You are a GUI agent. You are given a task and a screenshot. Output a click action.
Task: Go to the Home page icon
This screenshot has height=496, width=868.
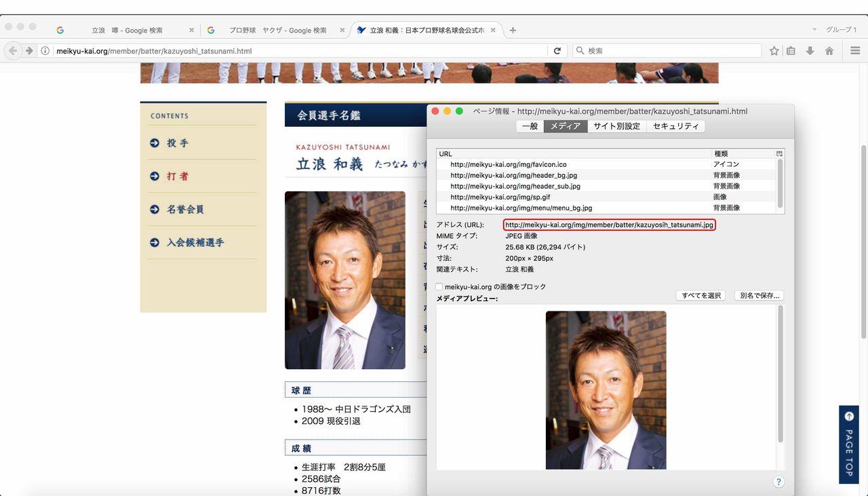coord(829,51)
